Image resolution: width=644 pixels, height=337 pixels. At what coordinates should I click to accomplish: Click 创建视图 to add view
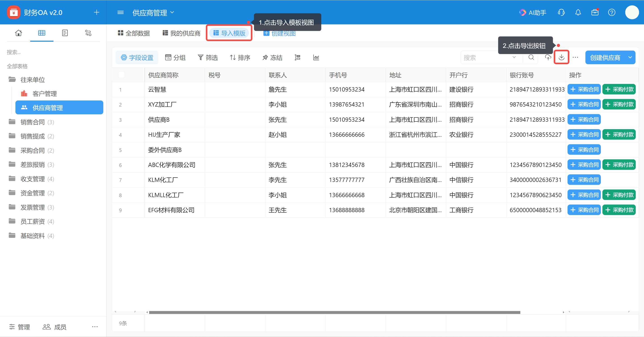click(280, 33)
